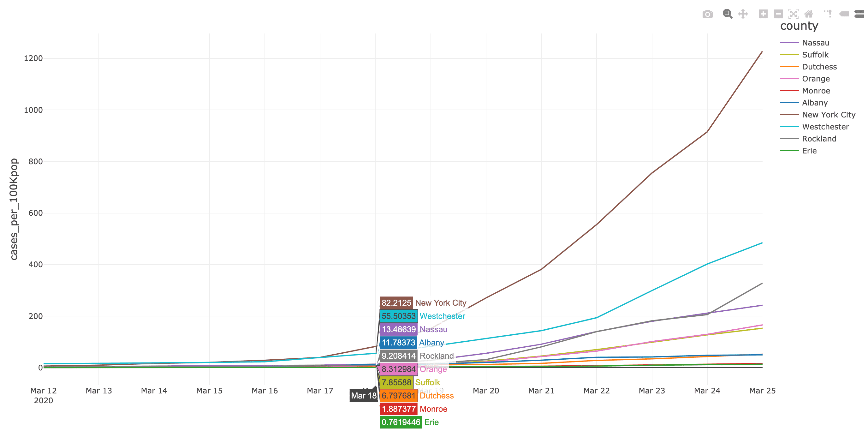Select the Zoom tool in modebar
The image size is (868, 437).
(727, 14)
